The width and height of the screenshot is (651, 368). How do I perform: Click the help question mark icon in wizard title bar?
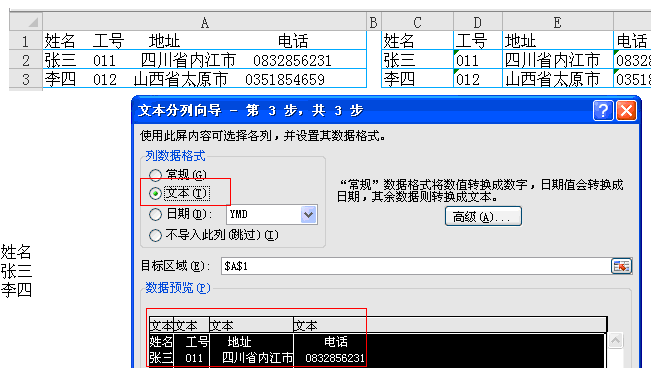tap(603, 111)
